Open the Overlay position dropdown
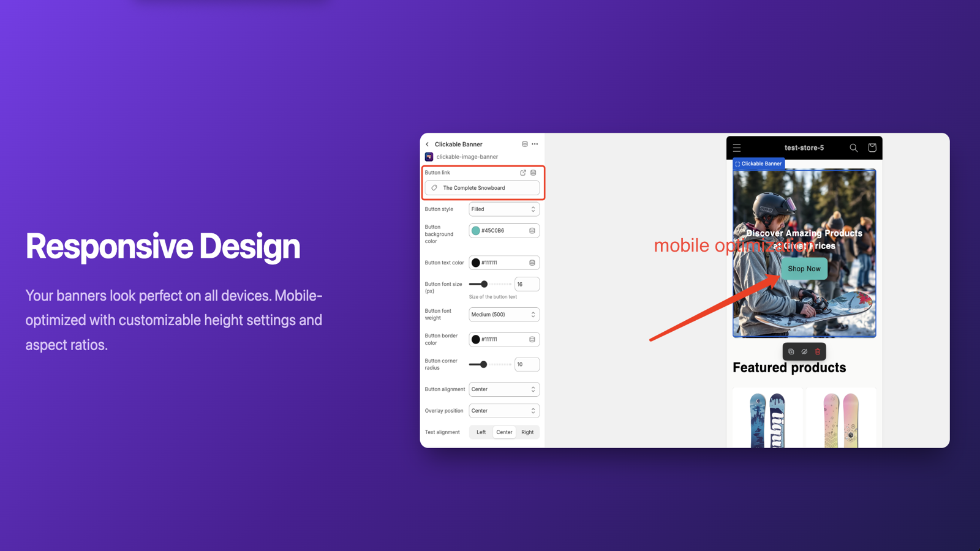980x551 pixels. (503, 410)
